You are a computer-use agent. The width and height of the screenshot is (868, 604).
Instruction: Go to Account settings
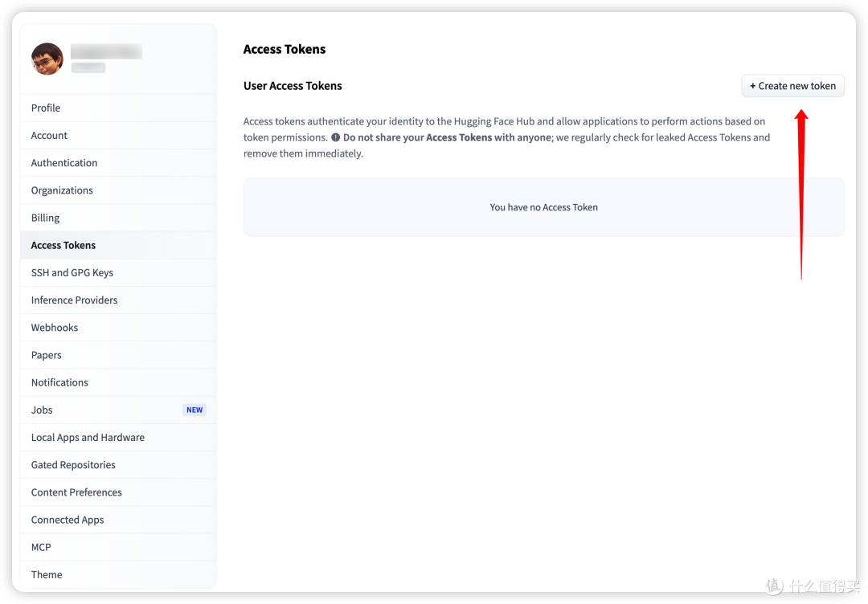coord(118,136)
